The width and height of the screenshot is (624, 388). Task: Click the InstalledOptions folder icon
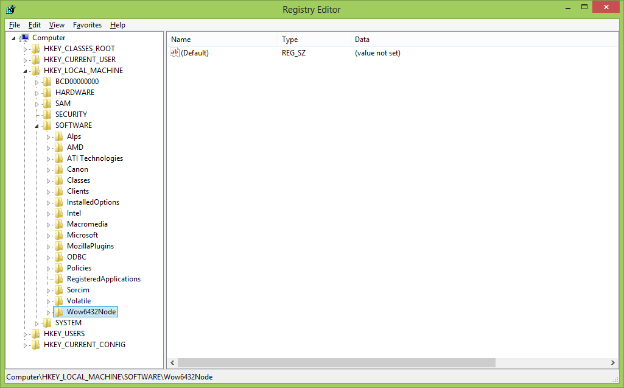tap(59, 202)
